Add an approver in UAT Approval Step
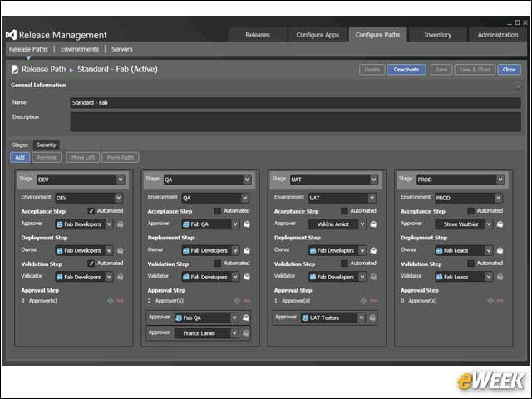The image size is (532, 399). tap(363, 301)
